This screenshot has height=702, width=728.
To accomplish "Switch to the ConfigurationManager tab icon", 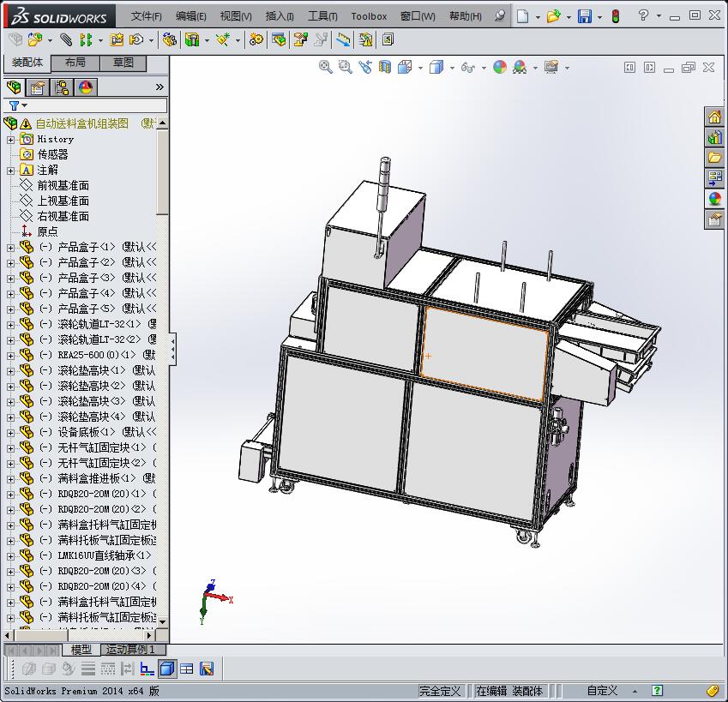I will (x=61, y=87).
